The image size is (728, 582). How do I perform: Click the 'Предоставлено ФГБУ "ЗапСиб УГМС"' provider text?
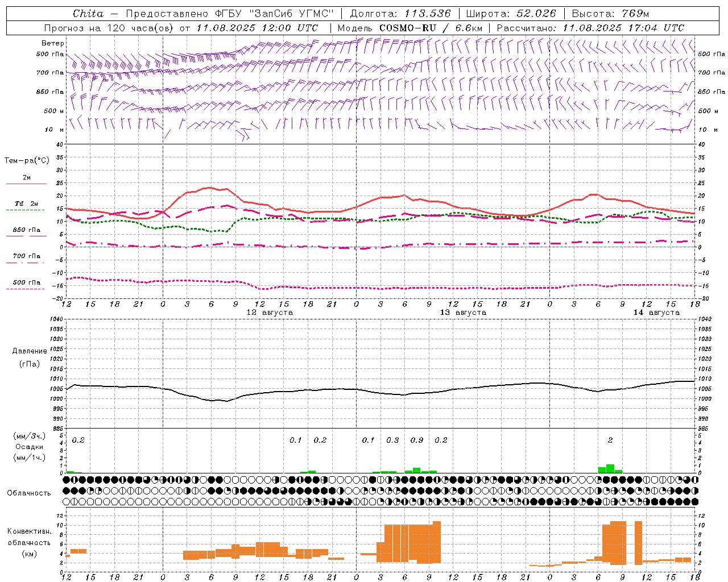click(229, 14)
